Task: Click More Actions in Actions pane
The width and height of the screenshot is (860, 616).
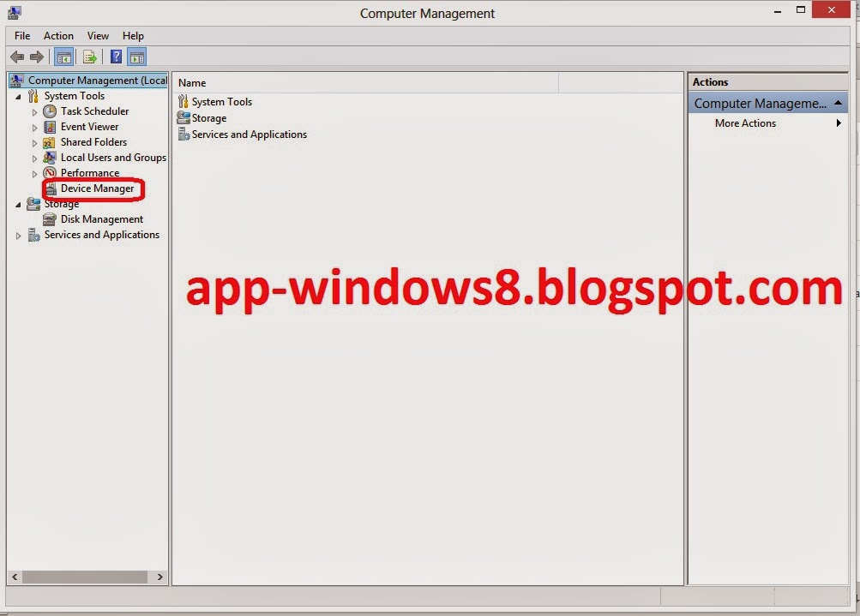Action: click(x=745, y=123)
